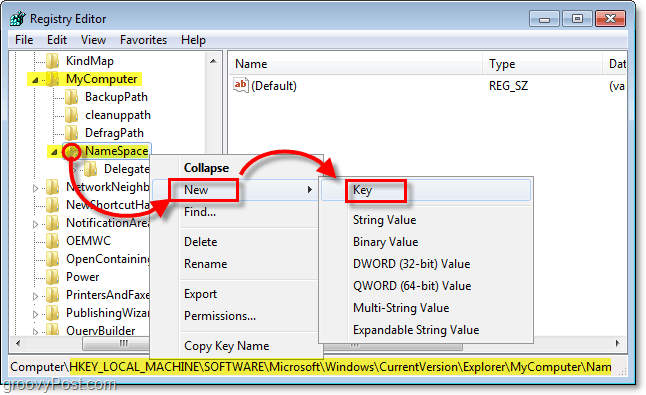
Task: Click the PrintersAndFaxes folder icon
Action: tap(52, 295)
